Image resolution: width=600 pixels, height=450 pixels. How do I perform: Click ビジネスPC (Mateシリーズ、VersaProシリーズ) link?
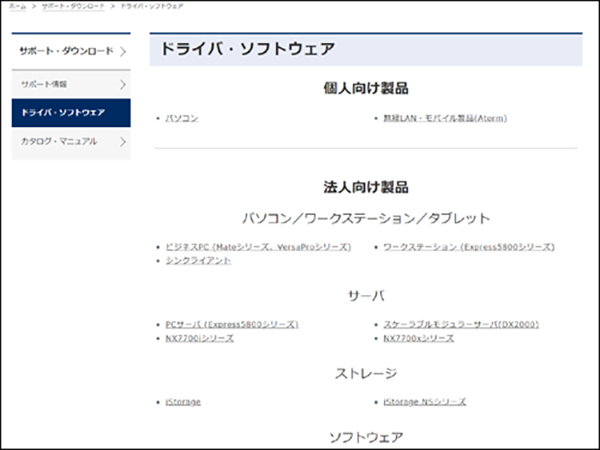pyautogui.click(x=258, y=246)
